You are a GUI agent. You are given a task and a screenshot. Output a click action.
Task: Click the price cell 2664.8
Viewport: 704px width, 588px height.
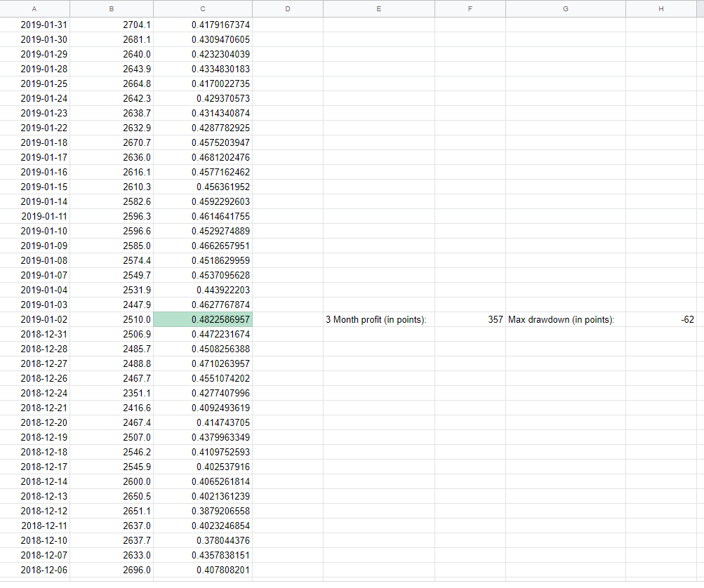(x=112, y=84)
